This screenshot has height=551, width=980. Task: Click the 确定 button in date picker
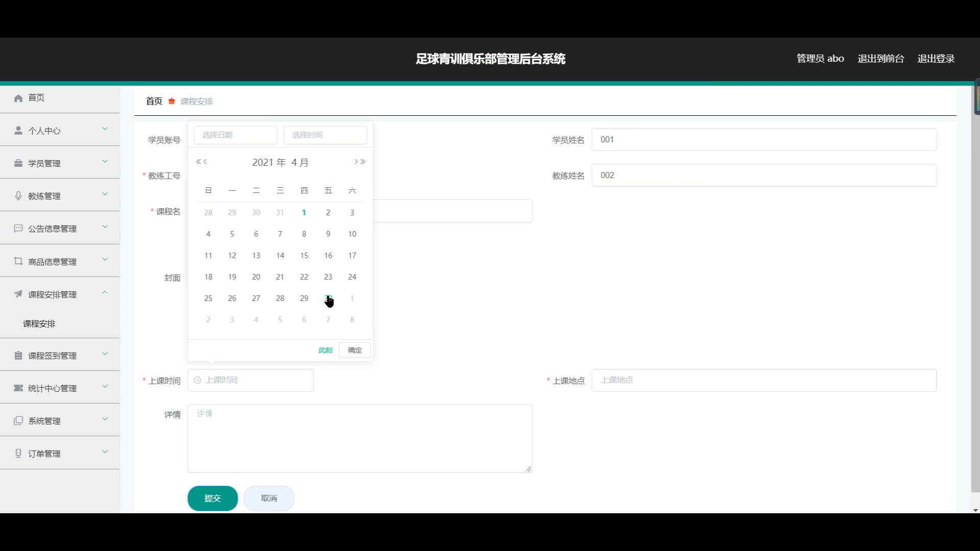point(355,350)
